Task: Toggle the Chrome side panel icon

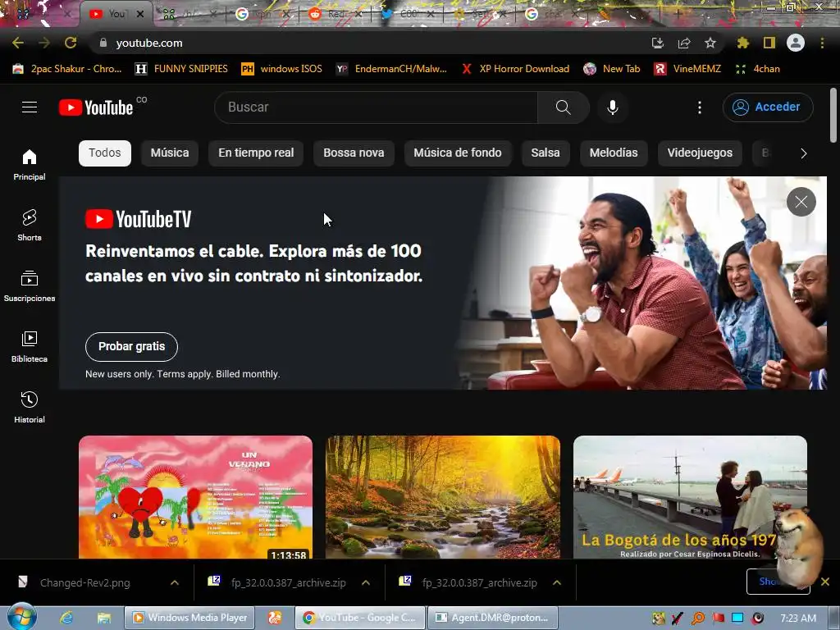Action: coord(769,43)
